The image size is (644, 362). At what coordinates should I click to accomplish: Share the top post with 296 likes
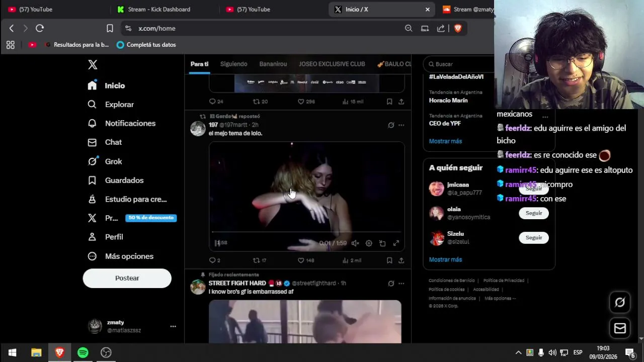401,102
